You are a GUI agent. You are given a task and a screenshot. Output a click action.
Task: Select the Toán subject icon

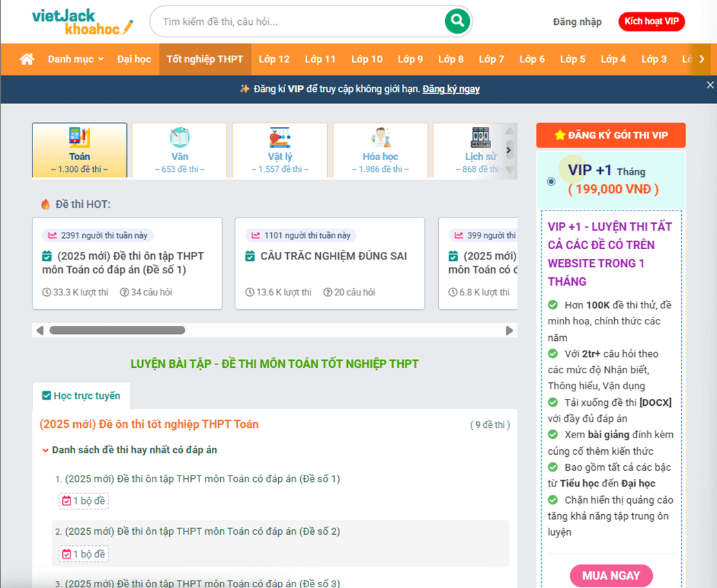79,137
